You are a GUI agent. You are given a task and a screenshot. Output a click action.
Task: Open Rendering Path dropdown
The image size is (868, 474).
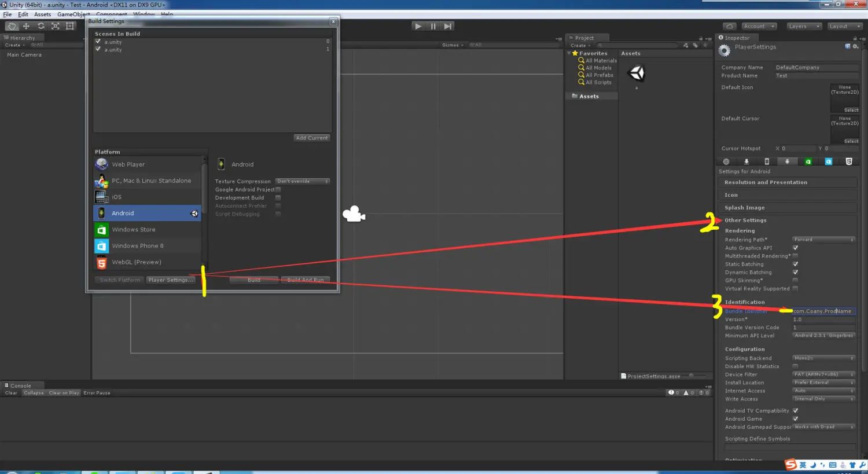pyautogui.click(x=823, y=240)
